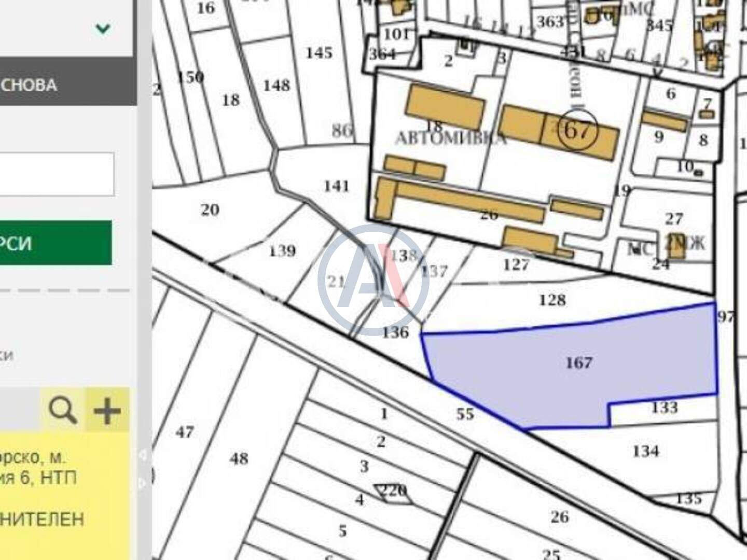The height and width of the screenshot is (560, 747).
Task: Select parcel 363 on the map
Action: pos(550,21)
